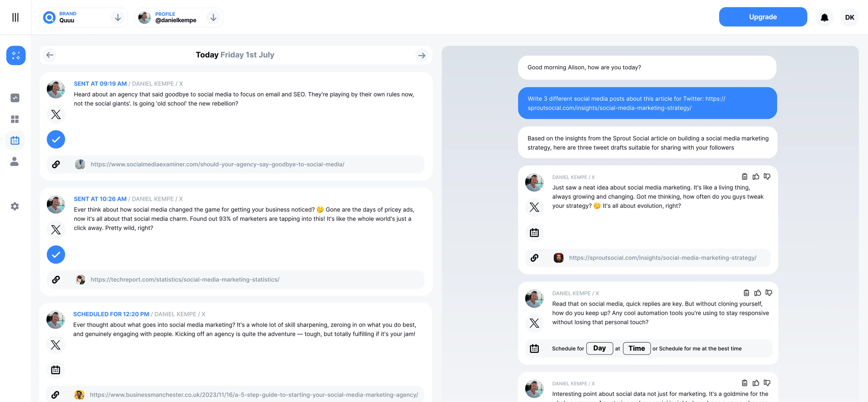Open the dashboard grid icon in sidebar
This screenshot has width=868, height=402.
pos(15,119)
